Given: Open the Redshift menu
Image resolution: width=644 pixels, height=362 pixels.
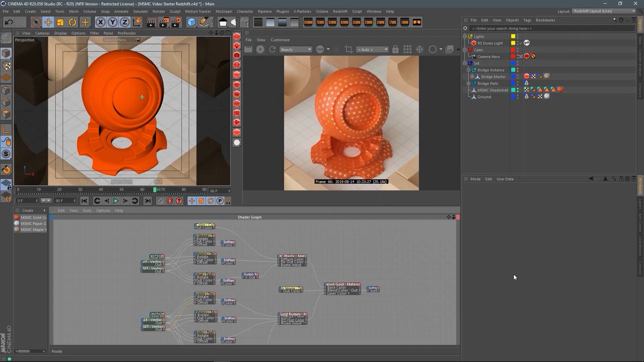Looking at the screenshot, I should (340, 11).
